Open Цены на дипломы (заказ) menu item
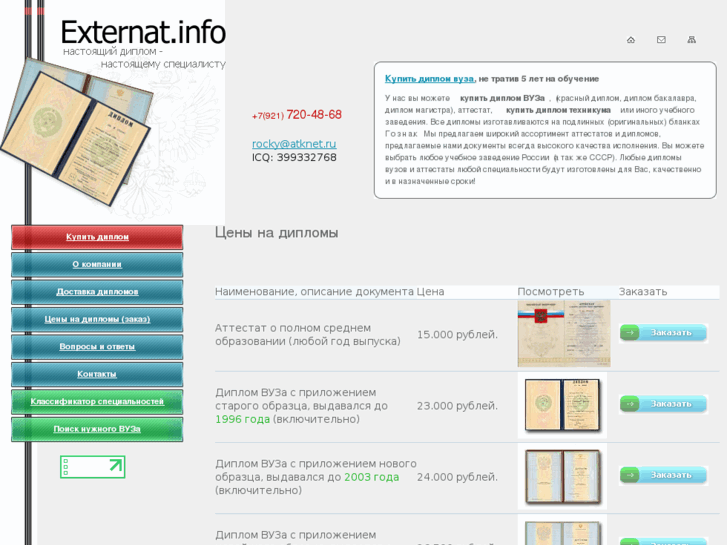 pos(97,319)
